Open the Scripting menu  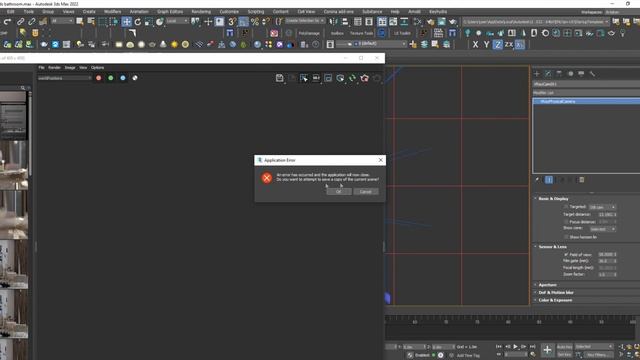256,11
